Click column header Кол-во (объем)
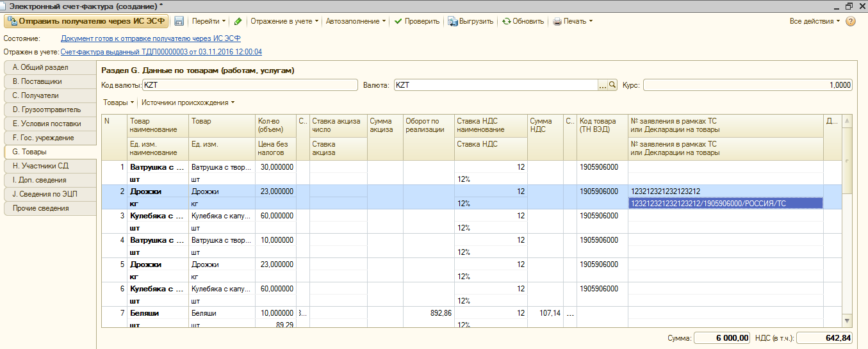868x349 pixels. coord(275,125)
